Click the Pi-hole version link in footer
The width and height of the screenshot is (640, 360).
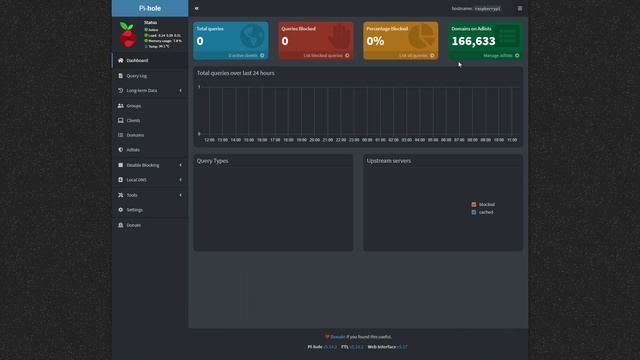pos(330,347)
